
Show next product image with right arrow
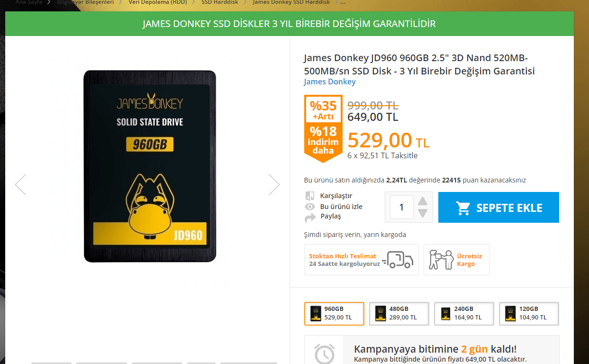274,185
